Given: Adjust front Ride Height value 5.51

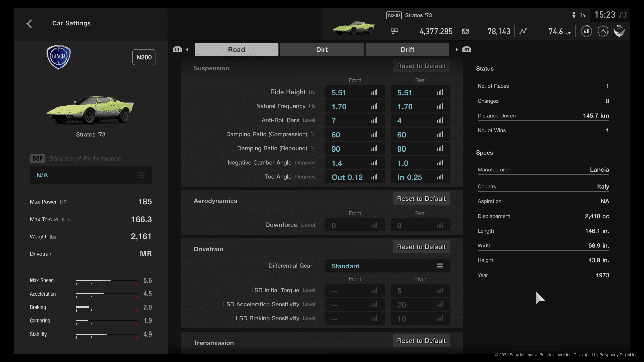Looking at the screenshot, I should click(x=355, y=92).
